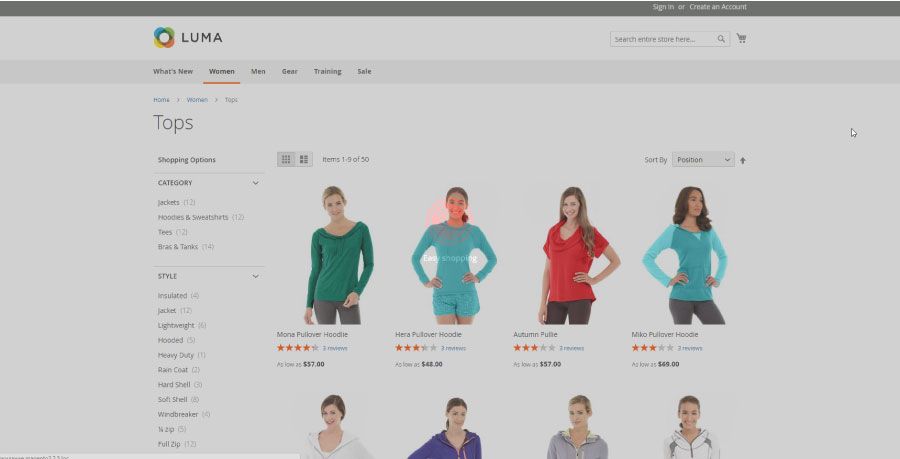Switch to grid view mode
This screenshot has height=459, width=900.
[x=286, y=160]
